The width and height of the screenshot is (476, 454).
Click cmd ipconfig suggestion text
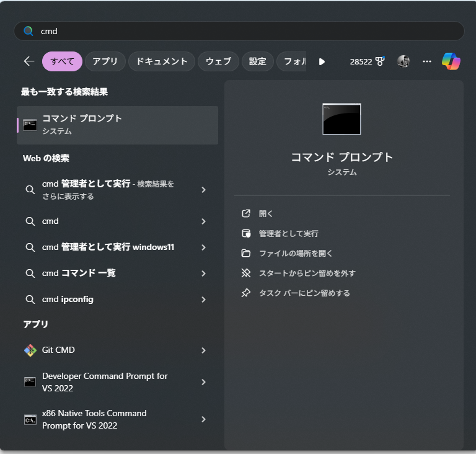click(68, 300)
